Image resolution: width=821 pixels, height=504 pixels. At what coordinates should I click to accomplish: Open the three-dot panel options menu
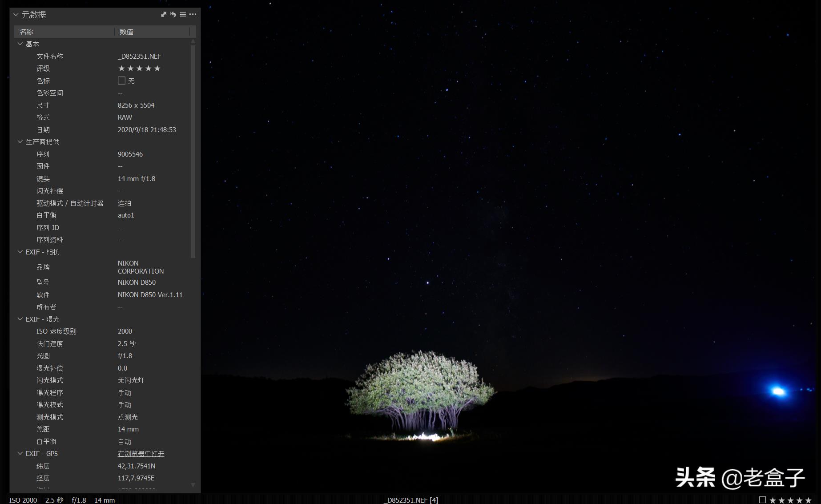tap(193, 15)
